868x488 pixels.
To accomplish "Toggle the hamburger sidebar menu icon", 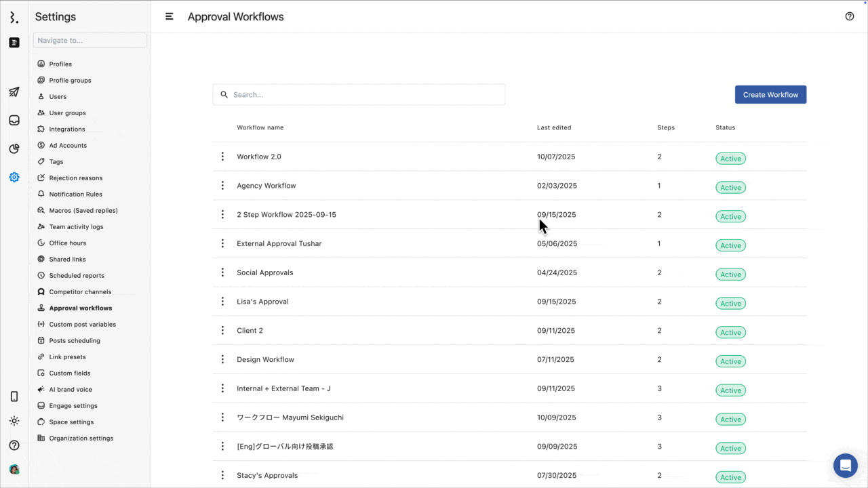I will coord(170,16).
